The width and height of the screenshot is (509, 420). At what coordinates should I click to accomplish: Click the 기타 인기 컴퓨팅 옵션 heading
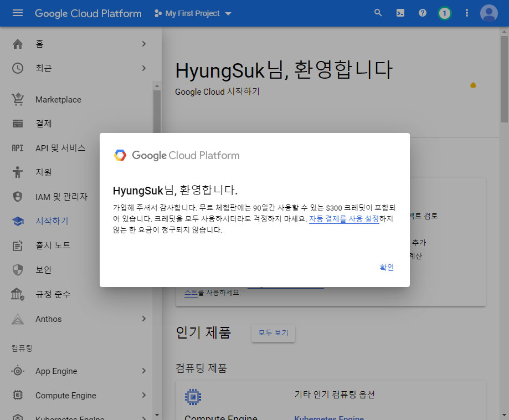tap(335, 395)
